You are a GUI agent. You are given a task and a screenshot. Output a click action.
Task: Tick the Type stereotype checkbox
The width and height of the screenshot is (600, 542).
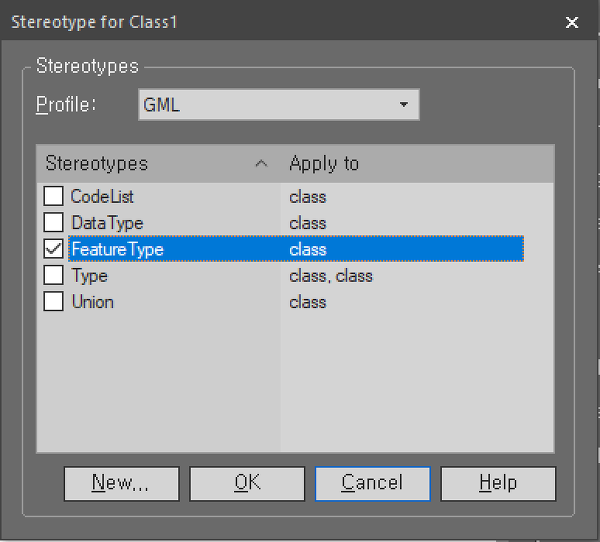point(53,275)
